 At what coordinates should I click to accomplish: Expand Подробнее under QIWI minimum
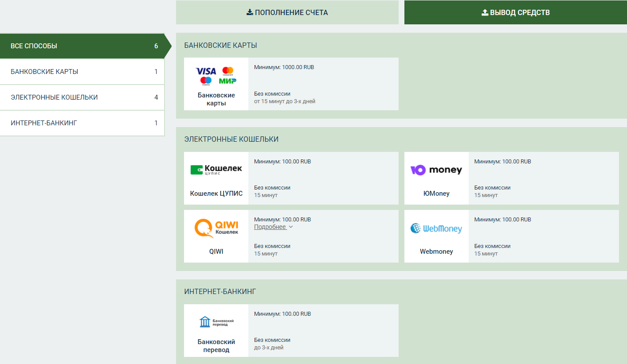(x=273, y=227)
